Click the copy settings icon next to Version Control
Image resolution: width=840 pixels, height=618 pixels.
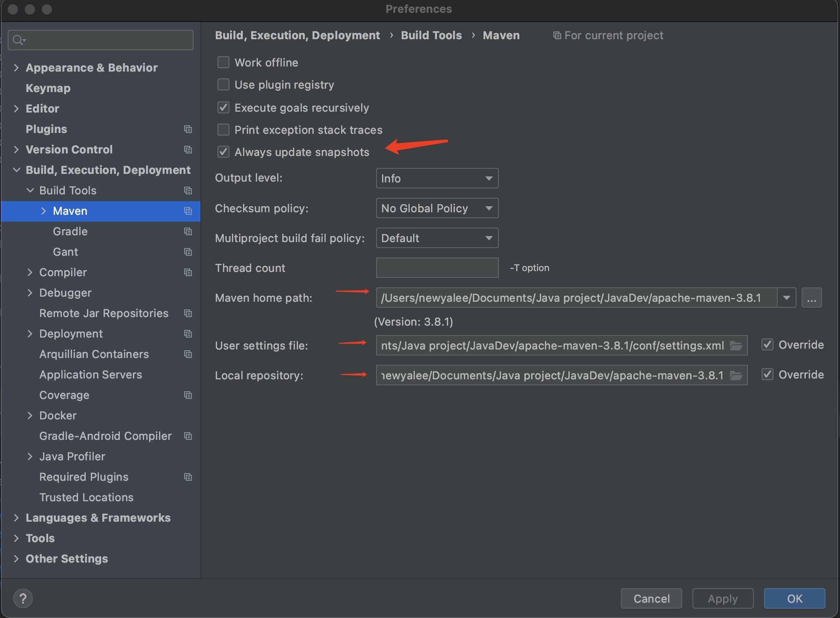tap(188, 150)
